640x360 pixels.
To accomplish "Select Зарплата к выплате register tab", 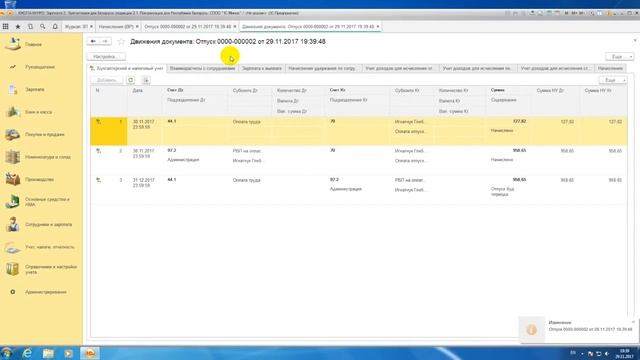I will tap(262, 68).
